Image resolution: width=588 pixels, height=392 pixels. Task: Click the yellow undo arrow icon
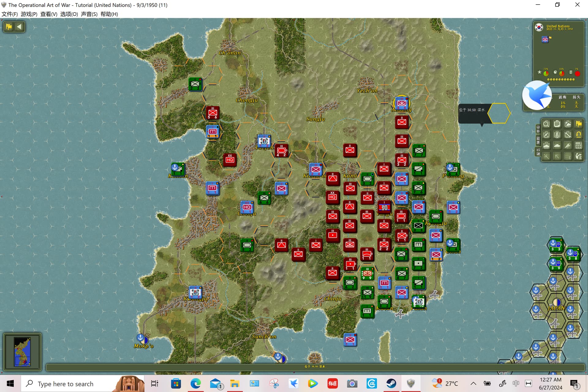(x=579, y=135)
